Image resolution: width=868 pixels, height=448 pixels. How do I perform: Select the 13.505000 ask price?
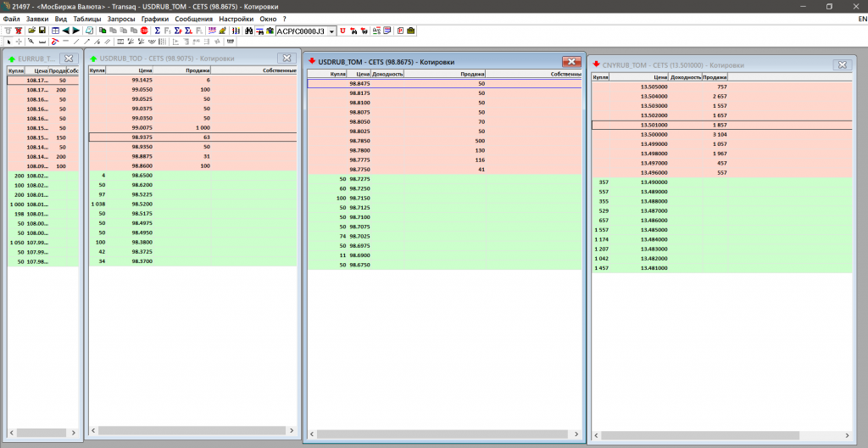(654, 87)
